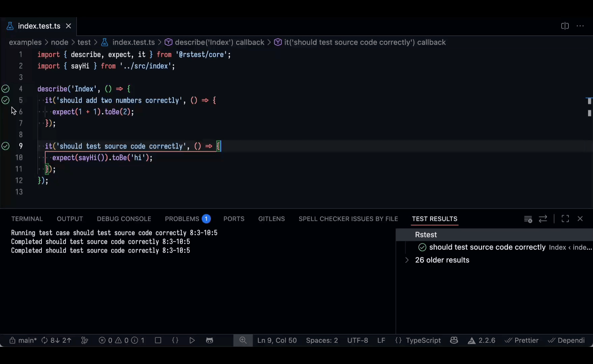Click the play icon in the status bar
The height and width of the screenshot is (364, 593).
pos(192,340)
